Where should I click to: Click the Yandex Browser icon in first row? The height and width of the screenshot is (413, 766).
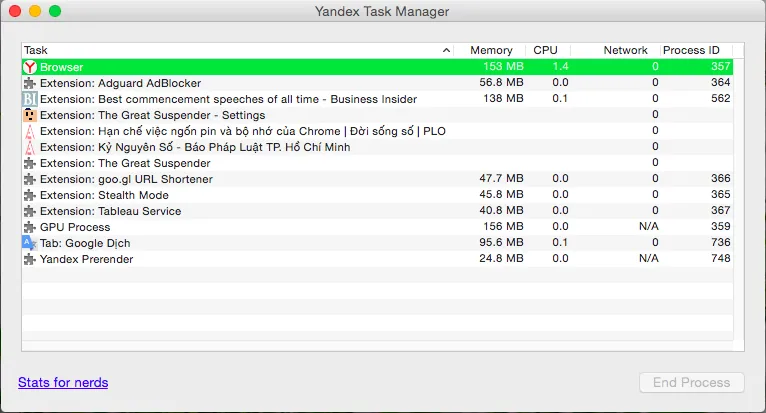click(x=30, y=67)
